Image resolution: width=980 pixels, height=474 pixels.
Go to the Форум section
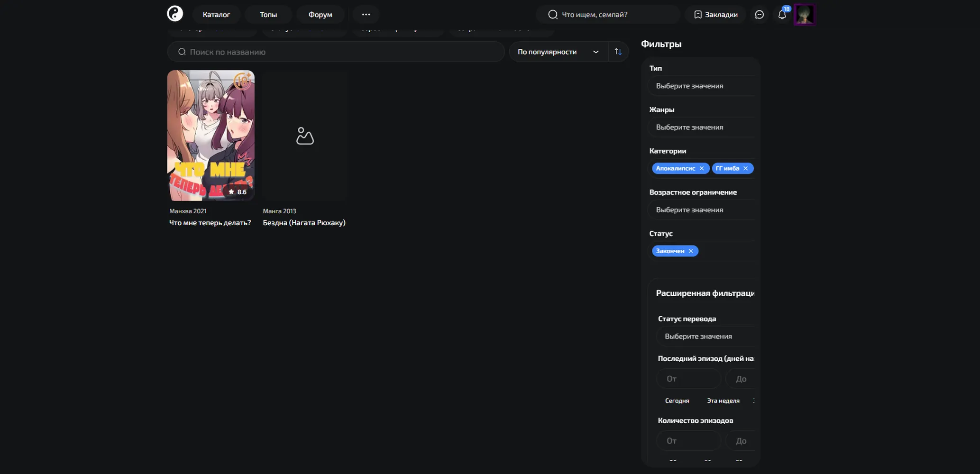321,14
